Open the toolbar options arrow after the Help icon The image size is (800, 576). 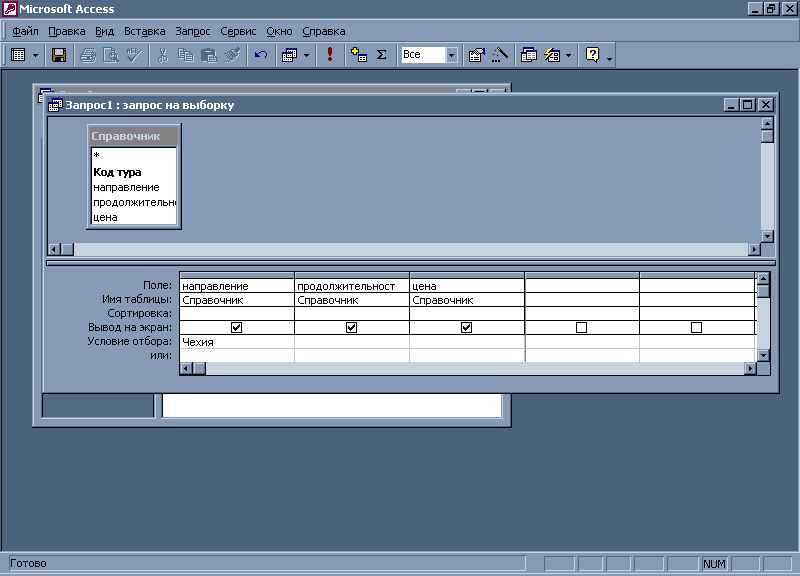coord(609,58)
